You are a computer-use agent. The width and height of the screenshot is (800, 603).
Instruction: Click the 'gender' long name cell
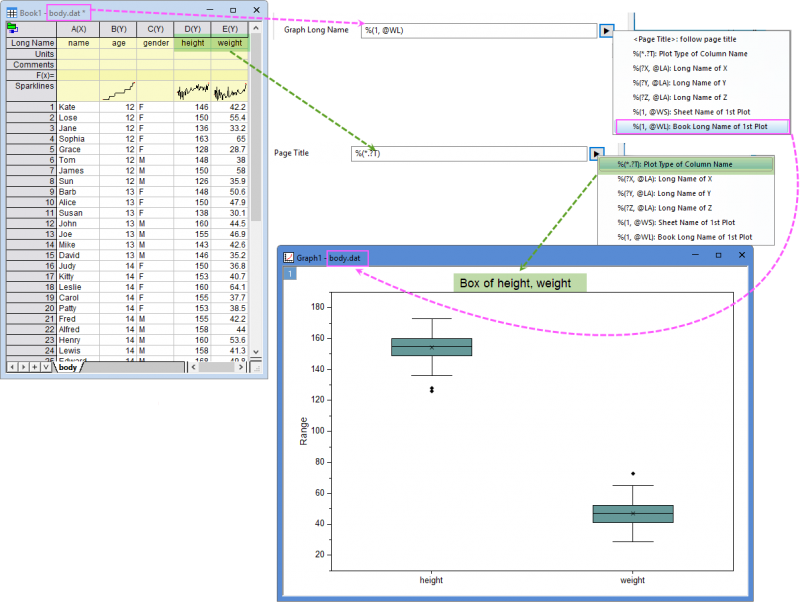click(155, 43)
